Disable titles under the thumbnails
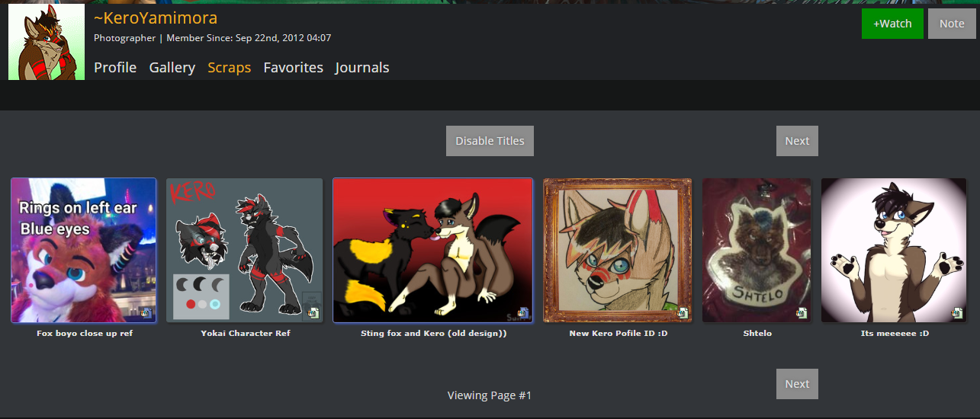This screenshot has width=980, height=419. click(490, 141)
